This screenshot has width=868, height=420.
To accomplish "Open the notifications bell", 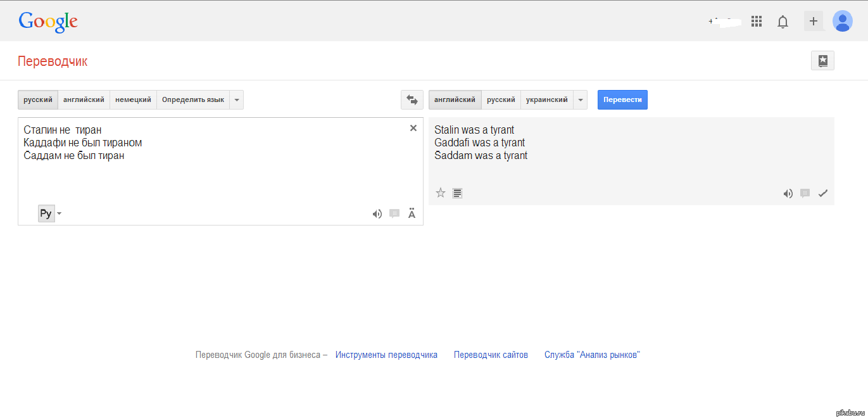I will (x=783, y=22).
